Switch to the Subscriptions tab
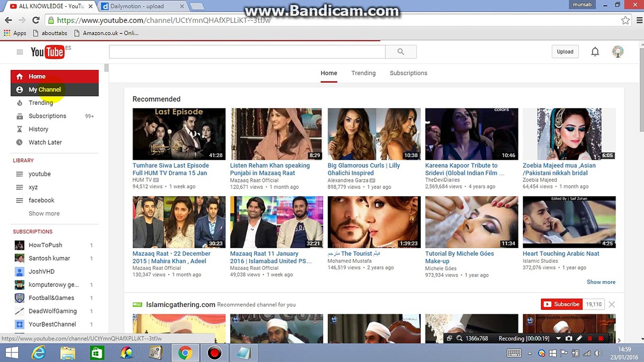This screenshot has height=362, width=644. click(x=408, y=73)
